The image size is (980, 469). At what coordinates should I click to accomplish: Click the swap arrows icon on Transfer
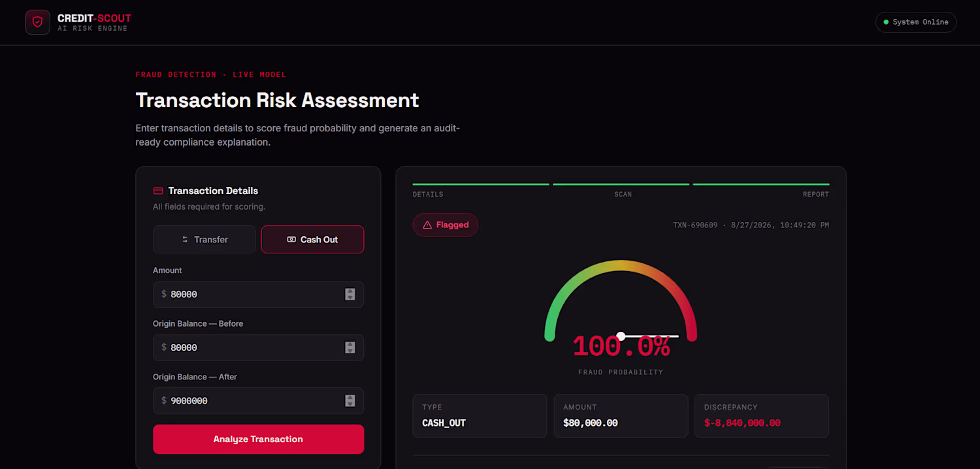[185, 240]
